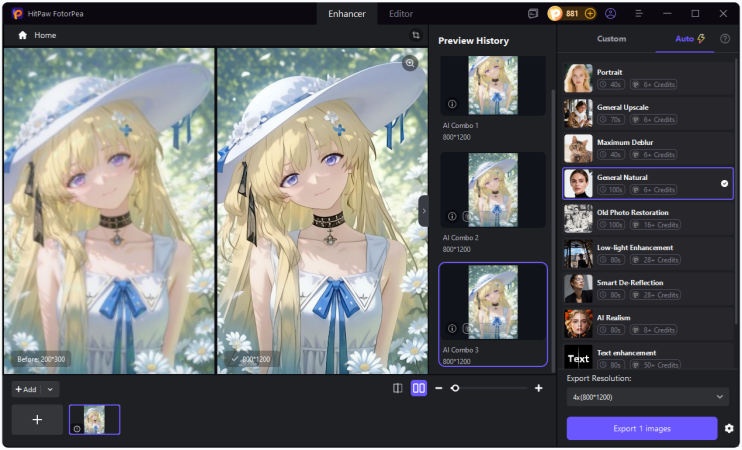Show info icon for AI Combo 2

click(452, 216)
